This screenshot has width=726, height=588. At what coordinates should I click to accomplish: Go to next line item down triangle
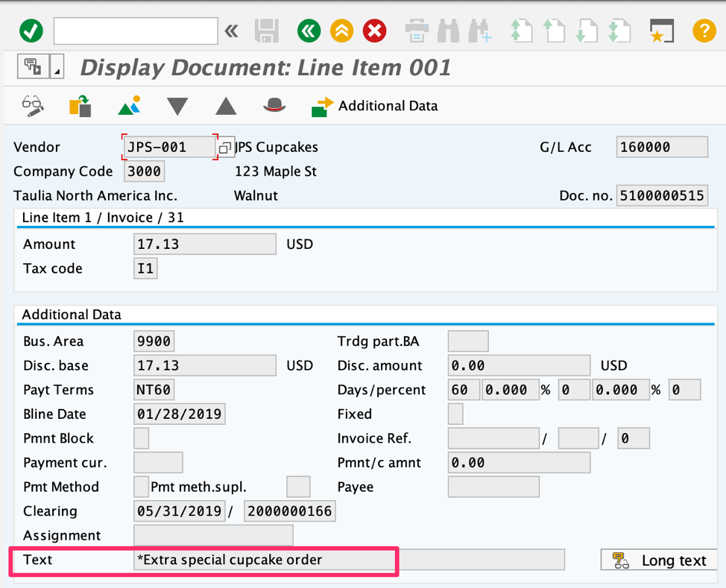(177, 106)
